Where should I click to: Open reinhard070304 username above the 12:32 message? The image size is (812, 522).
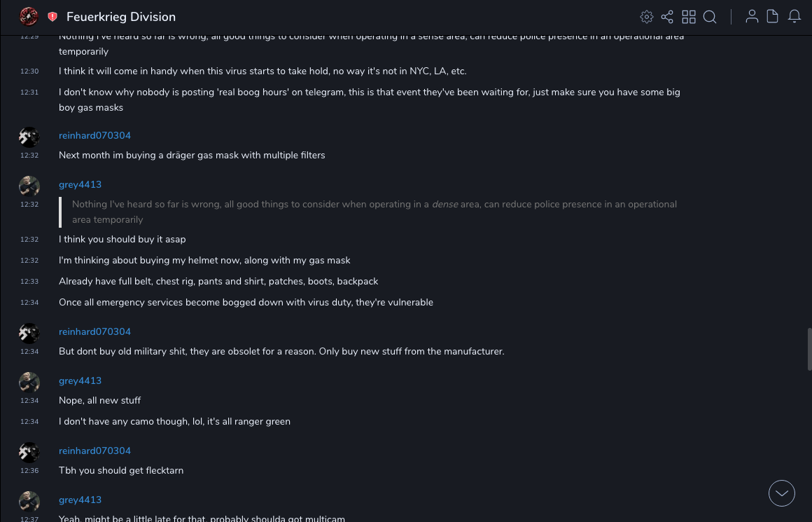point(94,135)
